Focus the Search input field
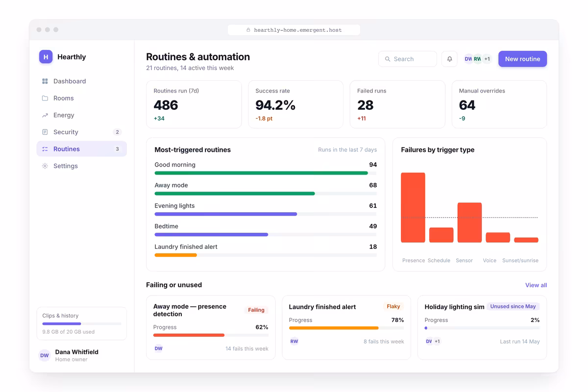The width and height of the screenshot is (588, 392). pyautogui.click(x=408, y=59)
